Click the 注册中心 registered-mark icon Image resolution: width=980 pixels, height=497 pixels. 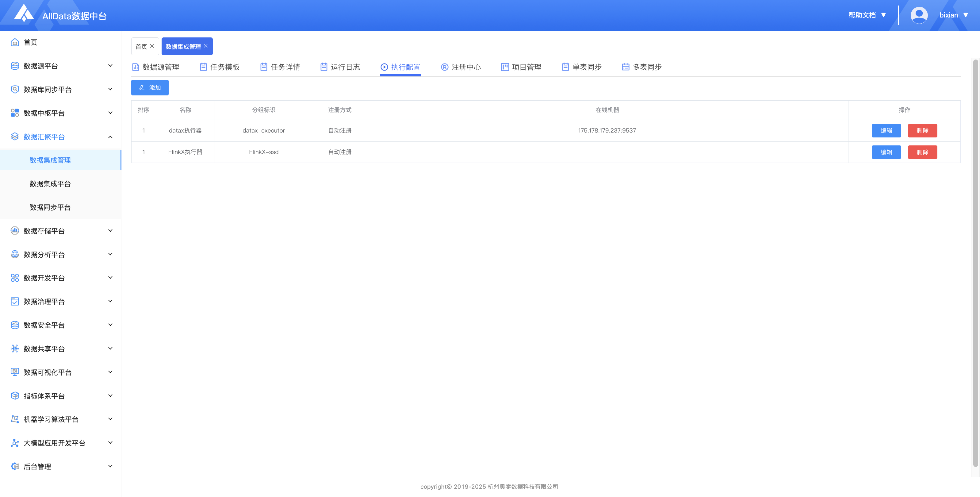pyautogui.click(x=444, y=67)
